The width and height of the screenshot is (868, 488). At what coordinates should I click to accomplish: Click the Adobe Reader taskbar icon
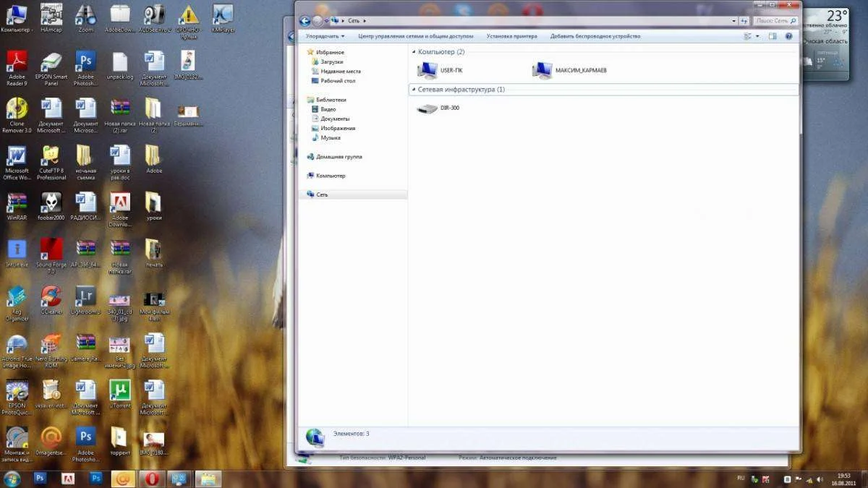click(68, 479)
